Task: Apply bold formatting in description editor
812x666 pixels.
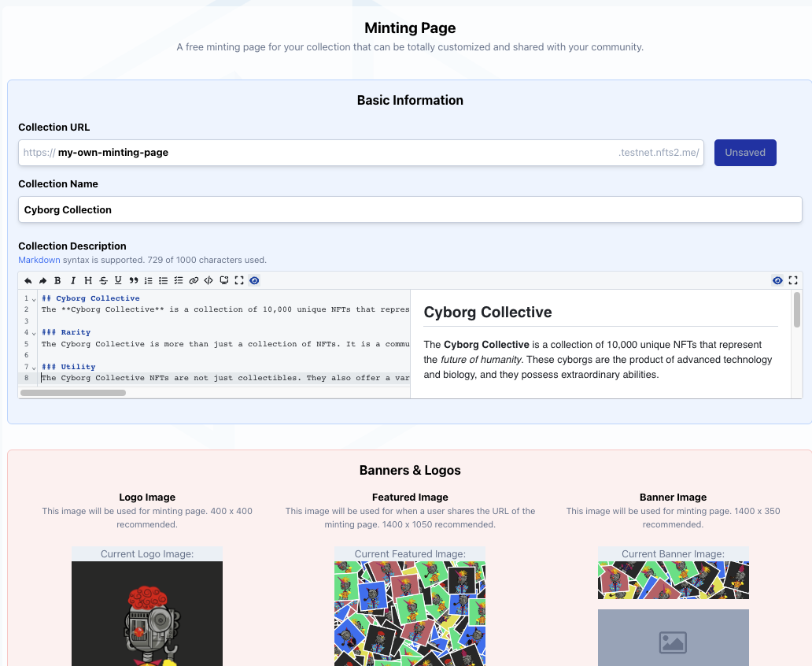Action: coord(57,280)
